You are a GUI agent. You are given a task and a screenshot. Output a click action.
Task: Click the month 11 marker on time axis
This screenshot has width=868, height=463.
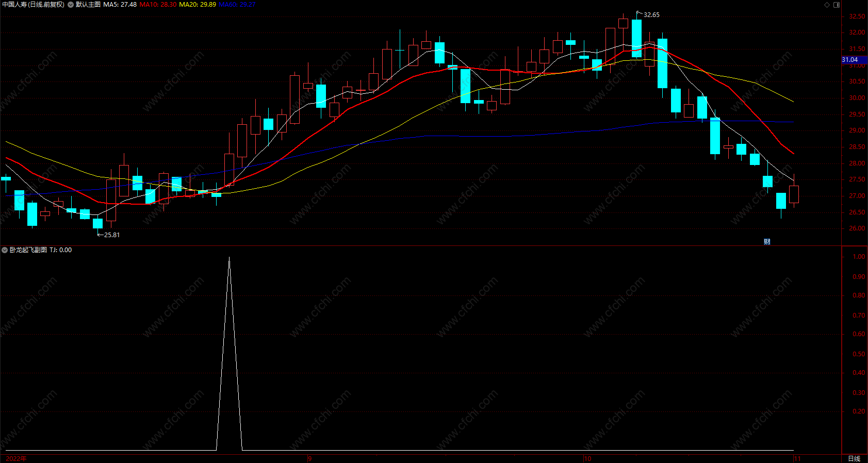797,458
